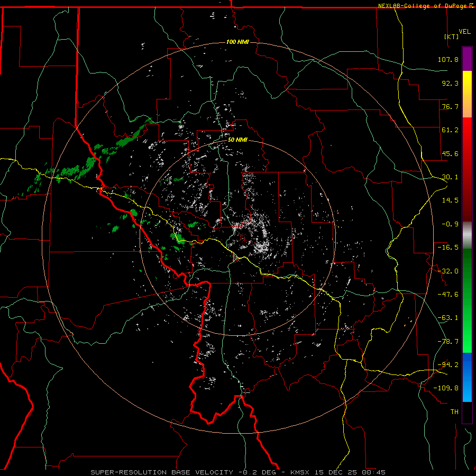
Task: Select the -0.9 legend value
Action: click(450, 224)
